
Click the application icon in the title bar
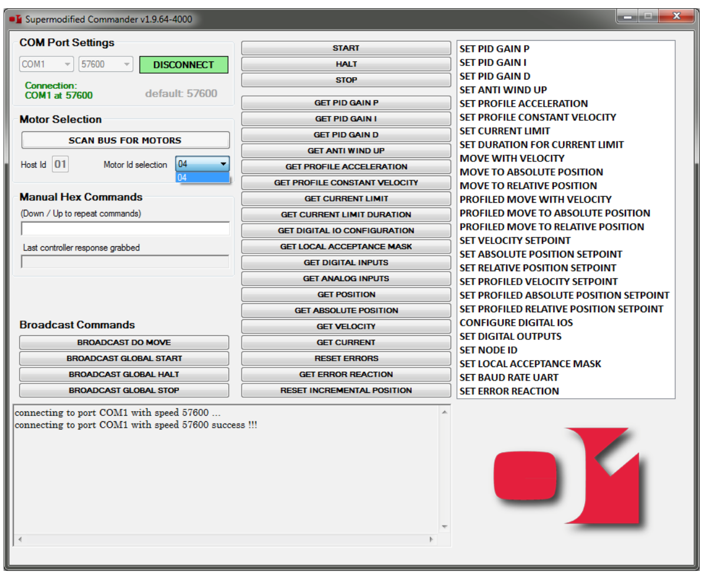pos(14,18)
